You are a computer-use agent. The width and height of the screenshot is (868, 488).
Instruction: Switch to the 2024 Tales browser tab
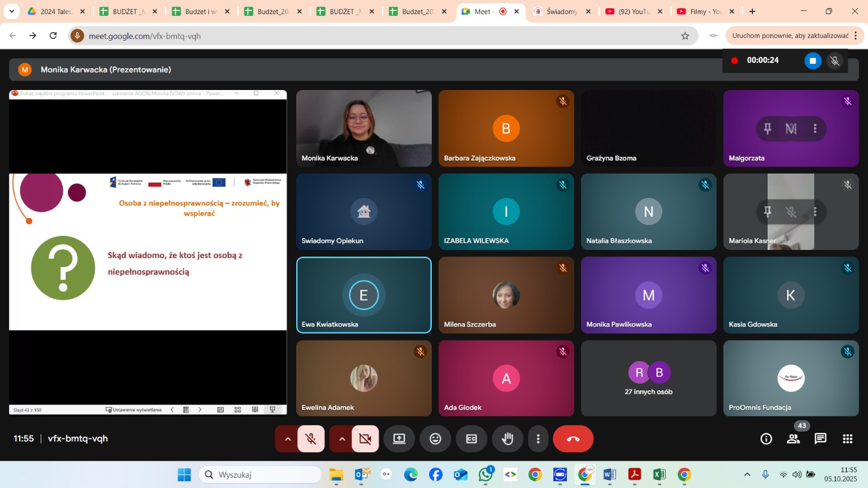(x=55, y=11)
